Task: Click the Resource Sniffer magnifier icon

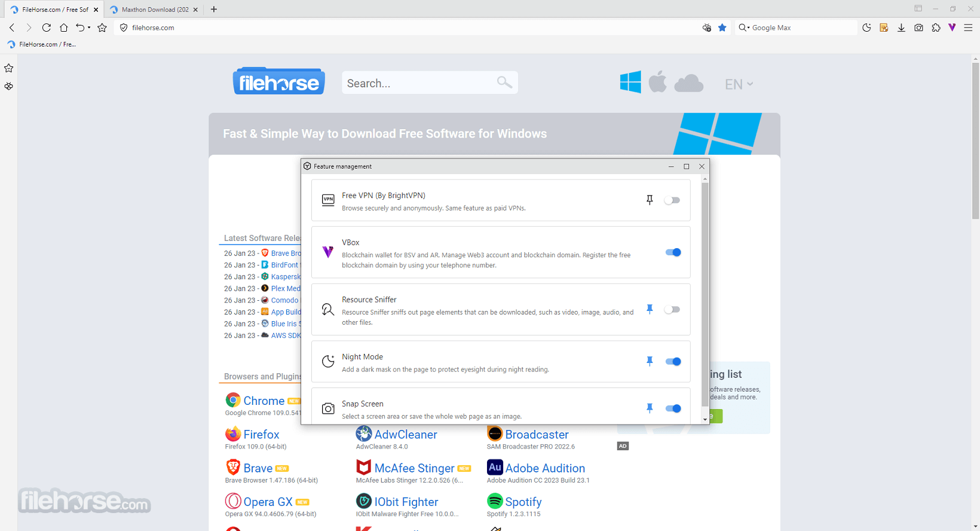Action: tap(328, 309)
